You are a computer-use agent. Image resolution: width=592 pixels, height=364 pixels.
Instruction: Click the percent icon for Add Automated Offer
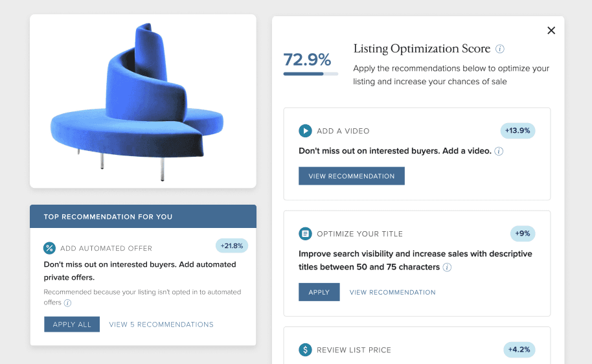(x=49, y=248)
